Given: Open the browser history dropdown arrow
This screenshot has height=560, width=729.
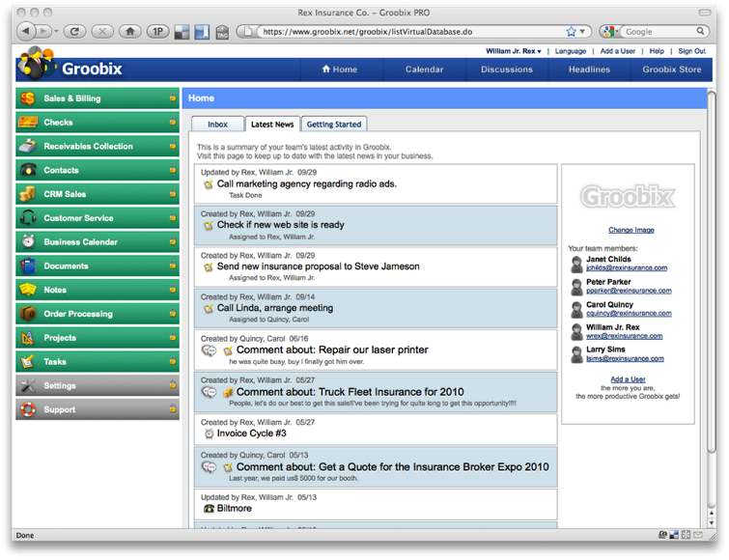Looking at the screenshot, I should 56,32.
